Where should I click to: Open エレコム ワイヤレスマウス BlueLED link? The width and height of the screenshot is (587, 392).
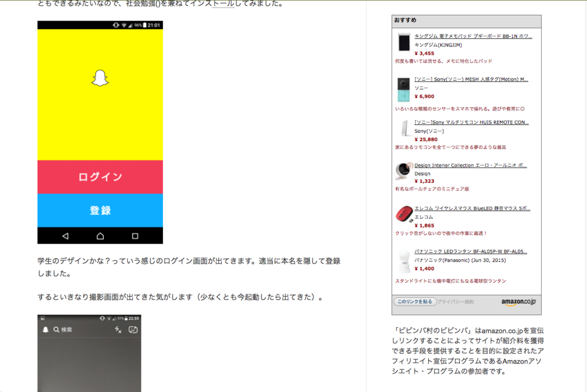coord(472,208)
